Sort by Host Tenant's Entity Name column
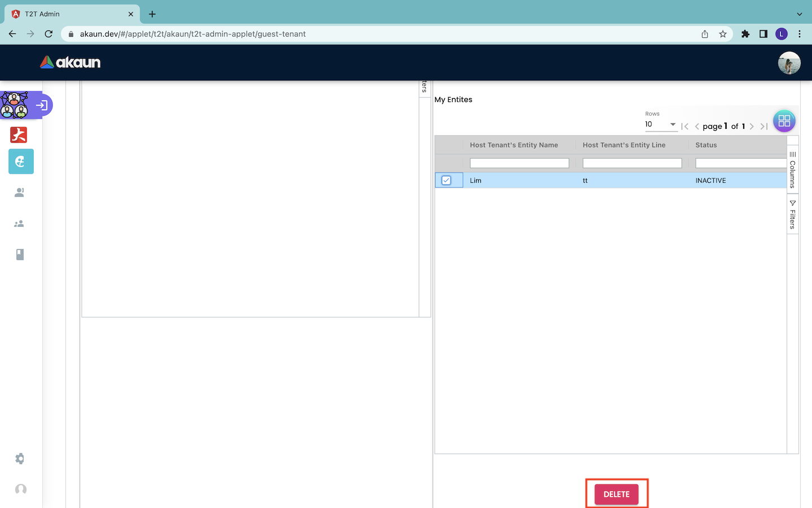The image size is (812, 508). coord(514,145)
